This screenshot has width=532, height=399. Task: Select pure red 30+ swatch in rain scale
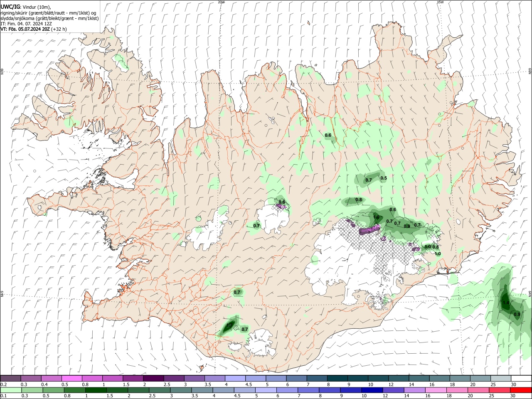coord(520,390)
